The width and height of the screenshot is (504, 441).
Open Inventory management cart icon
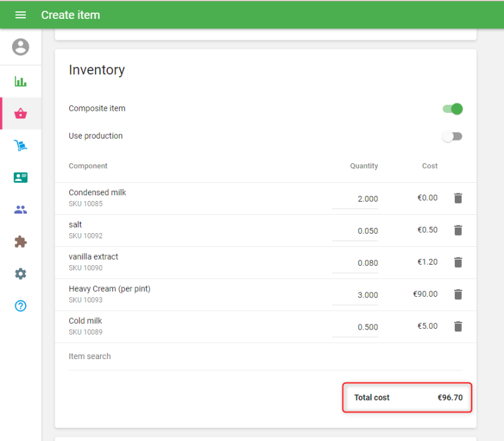(21, 146)
